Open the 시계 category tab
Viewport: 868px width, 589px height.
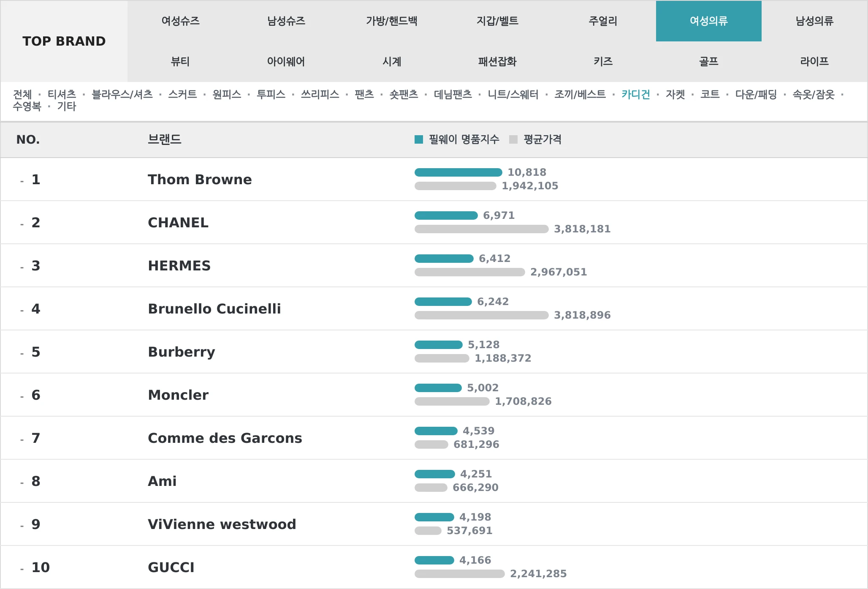point(392,62)
